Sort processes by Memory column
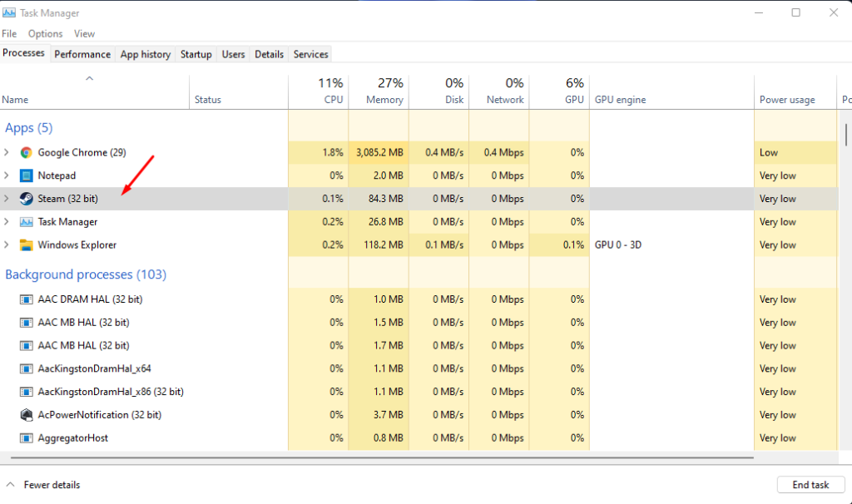The height and width of the screenshot is (504, 852). click(379, 91)
